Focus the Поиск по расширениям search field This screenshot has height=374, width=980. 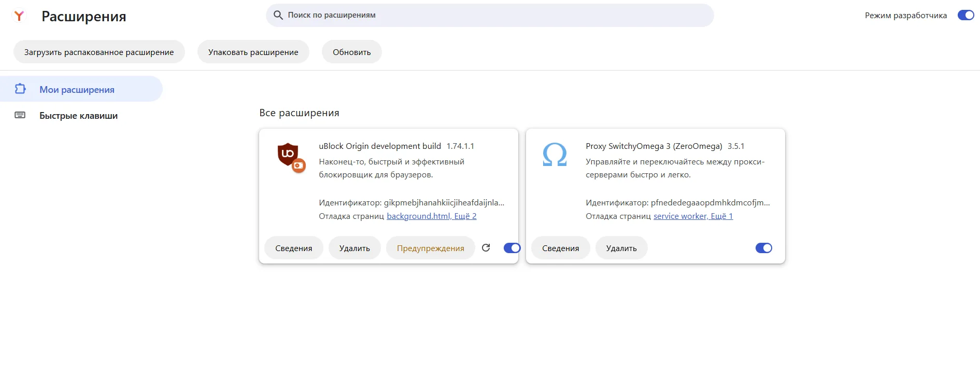pyautogui.click(x=490, y=15)
